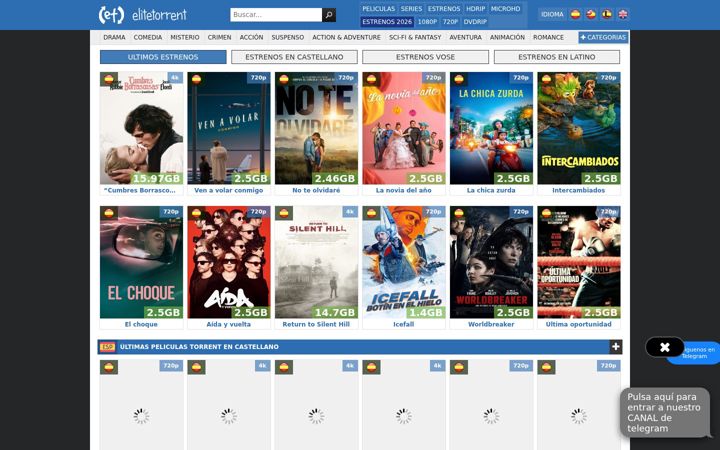Go to SUSPENSO genre
Viewport: 720px width, 450px height.
pos(287,37)
